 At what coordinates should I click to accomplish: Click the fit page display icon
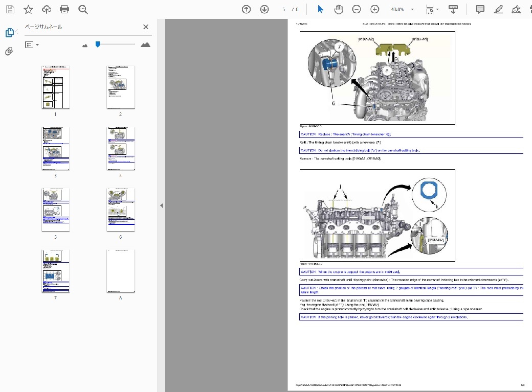(430, 10)
